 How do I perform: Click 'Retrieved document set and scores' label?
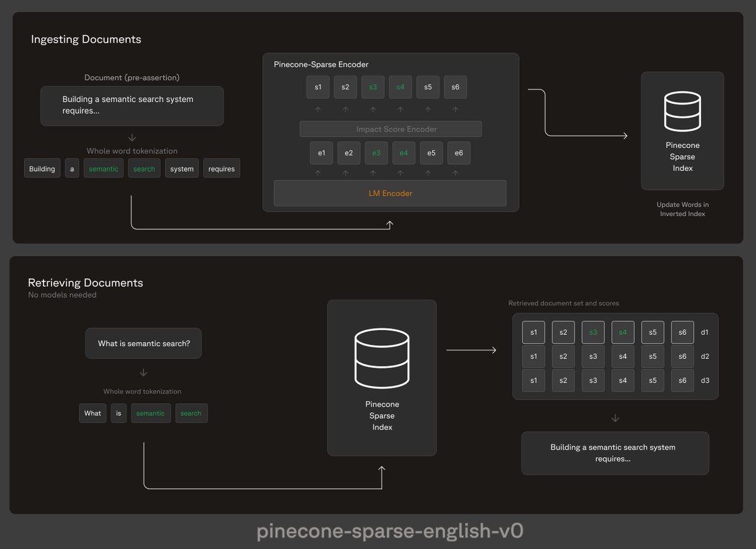point(564,303)
